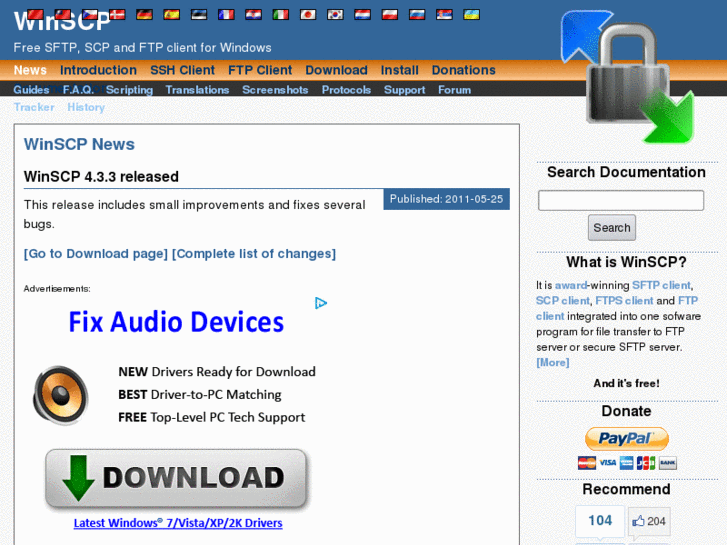Click the WinSCP 4.3.3 released heading
Viewport: 727px width, 545px height.
(101, 177)
